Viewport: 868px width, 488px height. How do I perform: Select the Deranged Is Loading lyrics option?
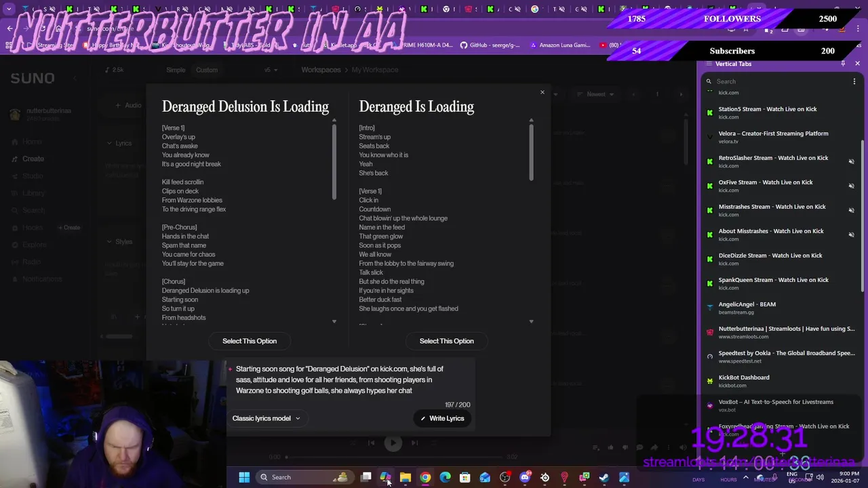pyautogui.click(x=446, y=341)
